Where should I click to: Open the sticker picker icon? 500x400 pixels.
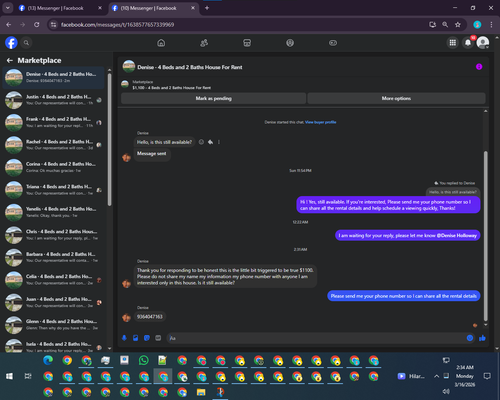click(x=147, y=338)
